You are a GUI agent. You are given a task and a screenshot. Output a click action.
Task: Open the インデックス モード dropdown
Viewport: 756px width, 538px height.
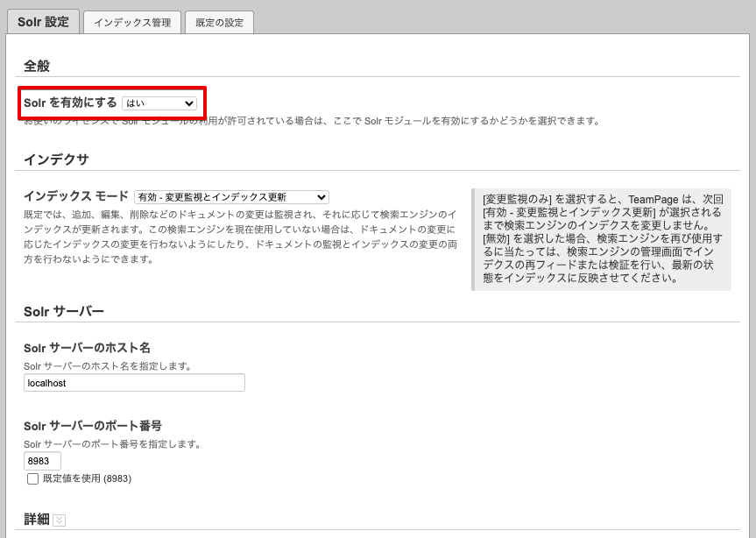(231, 197)
